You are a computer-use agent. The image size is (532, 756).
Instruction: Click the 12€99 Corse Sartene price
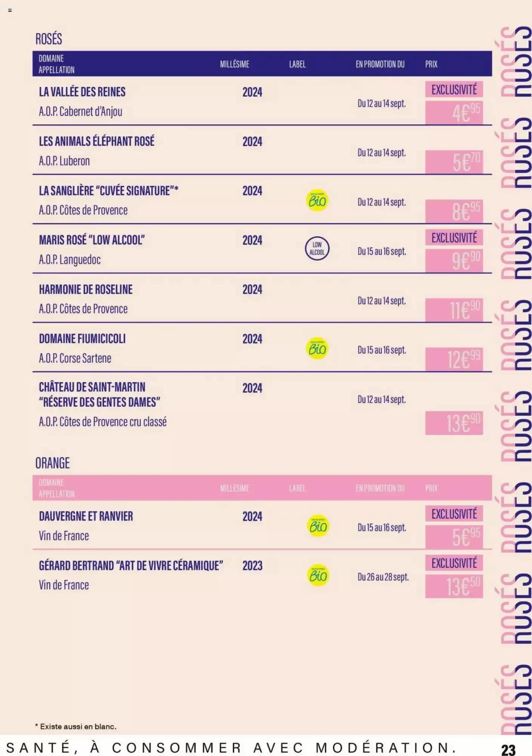coord(454,359)
